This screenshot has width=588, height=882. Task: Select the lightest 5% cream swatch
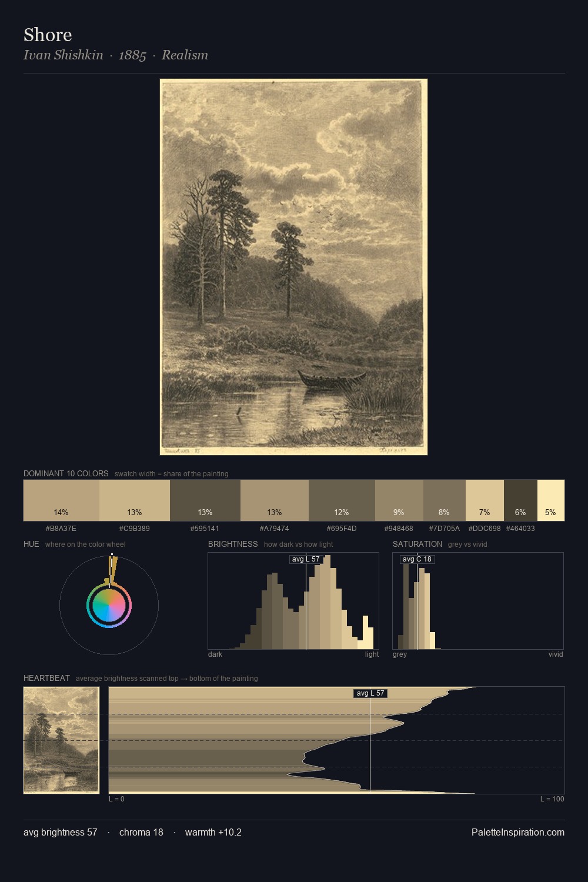(x=551, y=500)
